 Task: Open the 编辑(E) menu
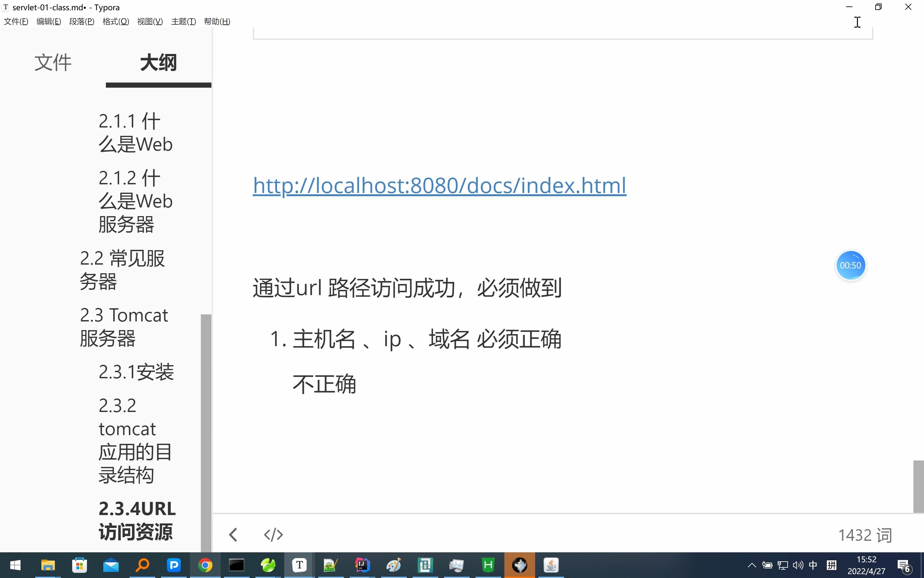(x=49, y=22)
